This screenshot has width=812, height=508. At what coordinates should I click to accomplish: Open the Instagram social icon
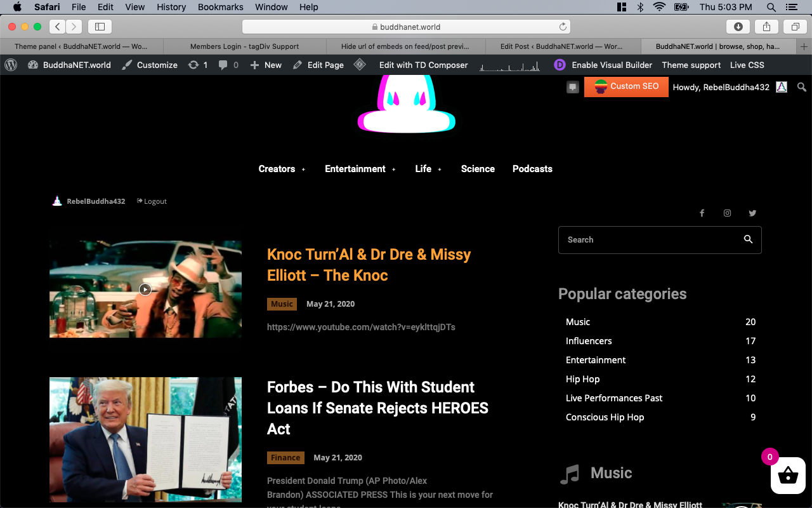[728, 213]
